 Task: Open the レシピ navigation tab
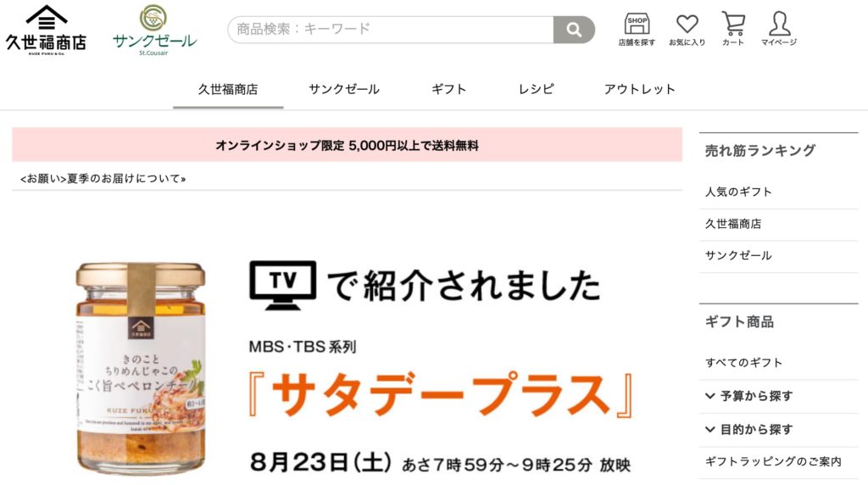pyautogui.click(x=536, y=89)
